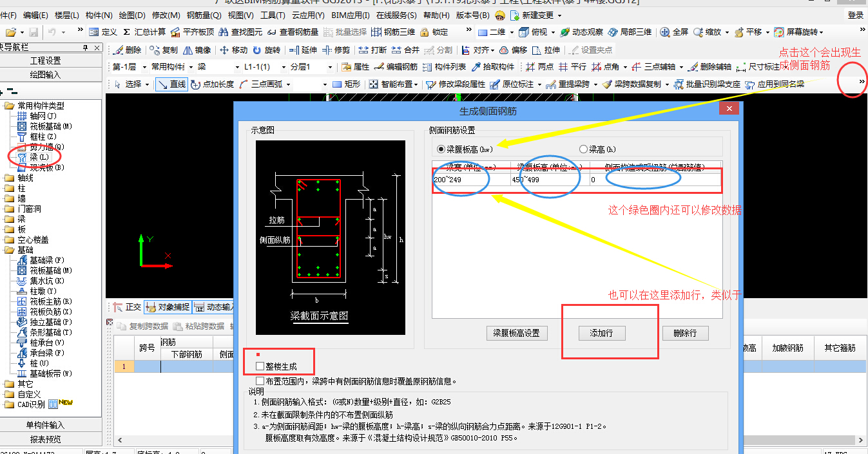Toggle 对象捕捉 object snap

168,307
